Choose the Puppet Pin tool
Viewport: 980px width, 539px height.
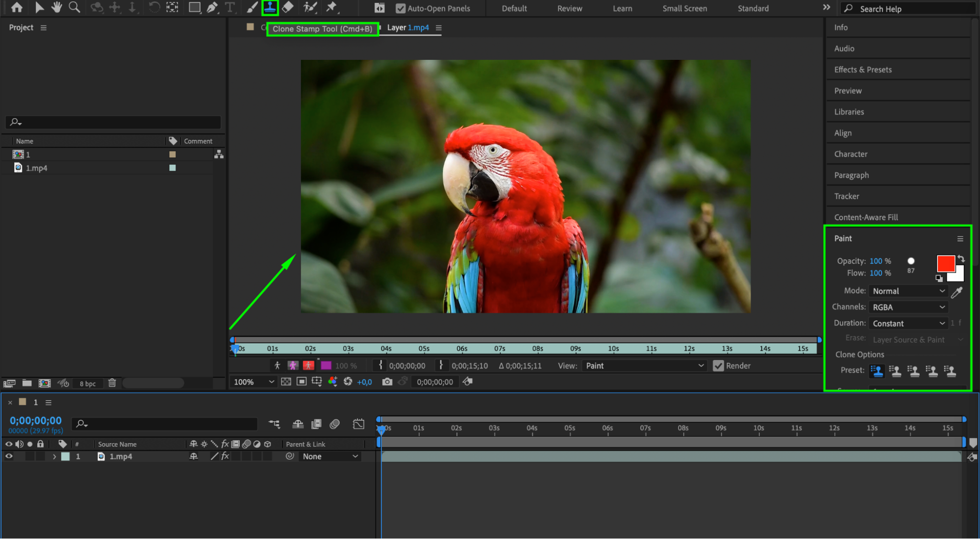(332, 7)
